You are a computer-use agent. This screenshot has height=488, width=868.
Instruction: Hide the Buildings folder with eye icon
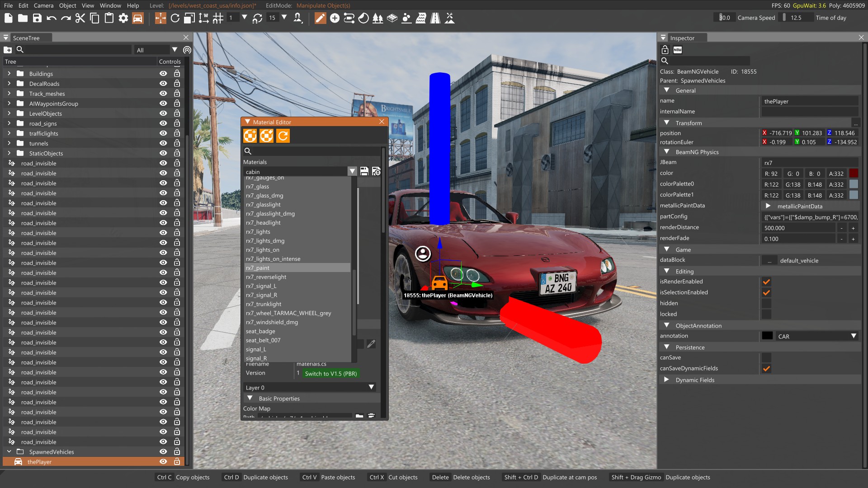click(x=163, y=74)
